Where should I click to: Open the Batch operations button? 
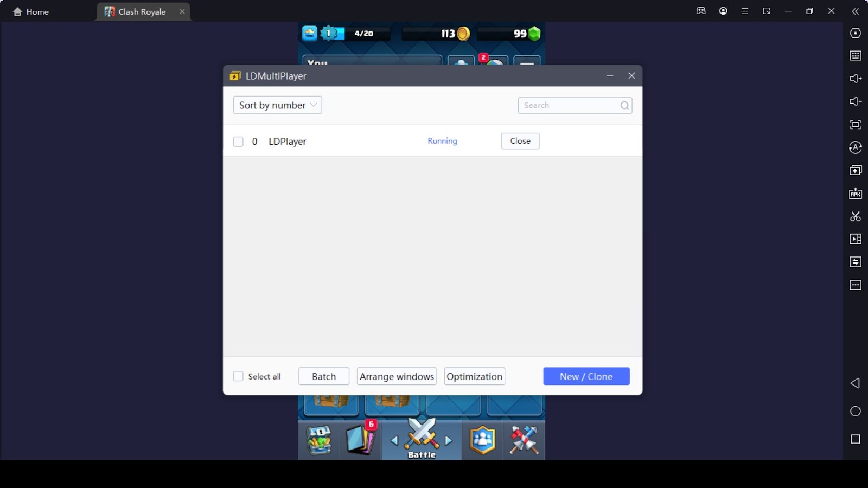click(x=324, y=376)
